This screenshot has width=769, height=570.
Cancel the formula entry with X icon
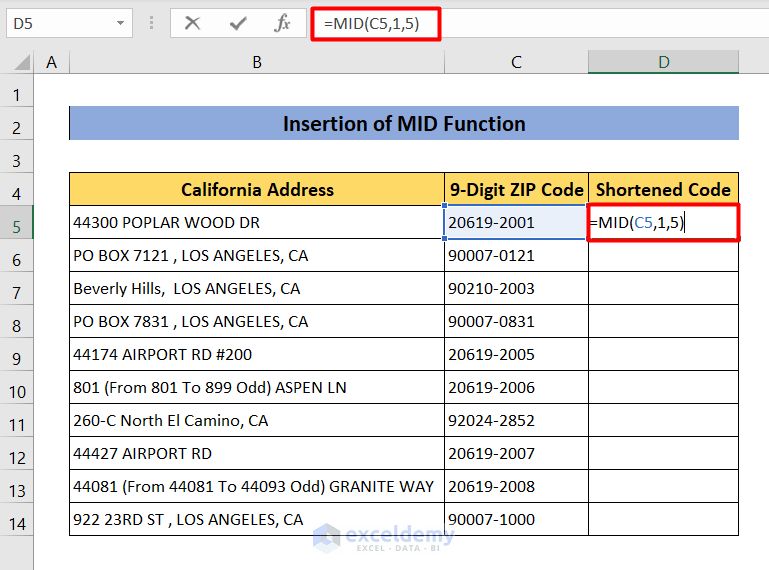(x=192, y=23)
